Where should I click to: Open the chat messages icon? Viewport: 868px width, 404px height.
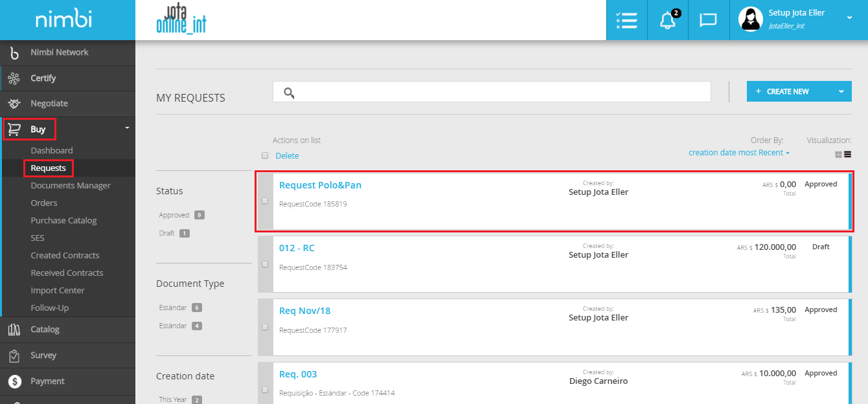[x=708, y=20]
